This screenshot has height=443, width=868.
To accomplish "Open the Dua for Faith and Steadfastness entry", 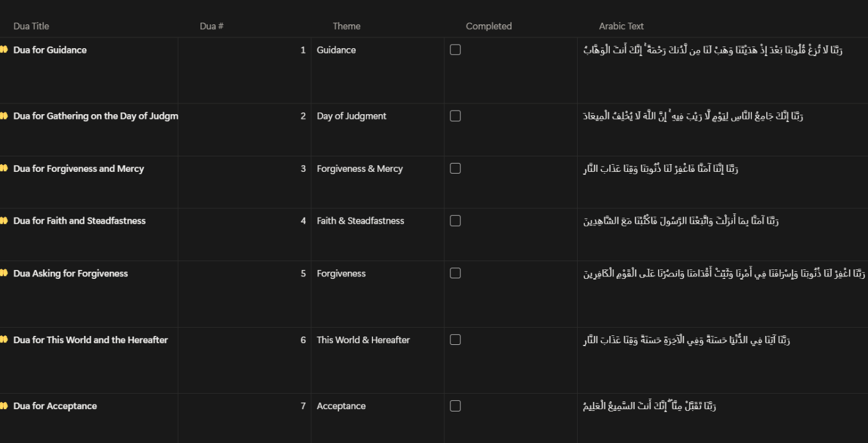I will click(x=79, y=221).
